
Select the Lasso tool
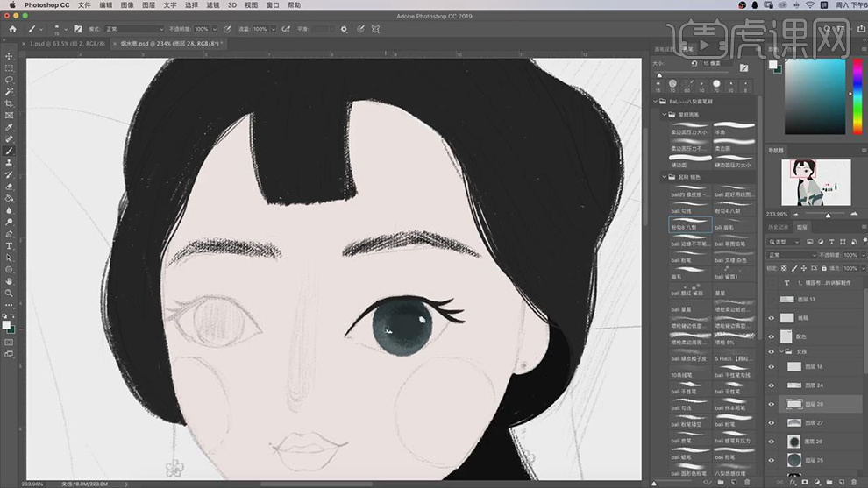[x=9, y=81]
